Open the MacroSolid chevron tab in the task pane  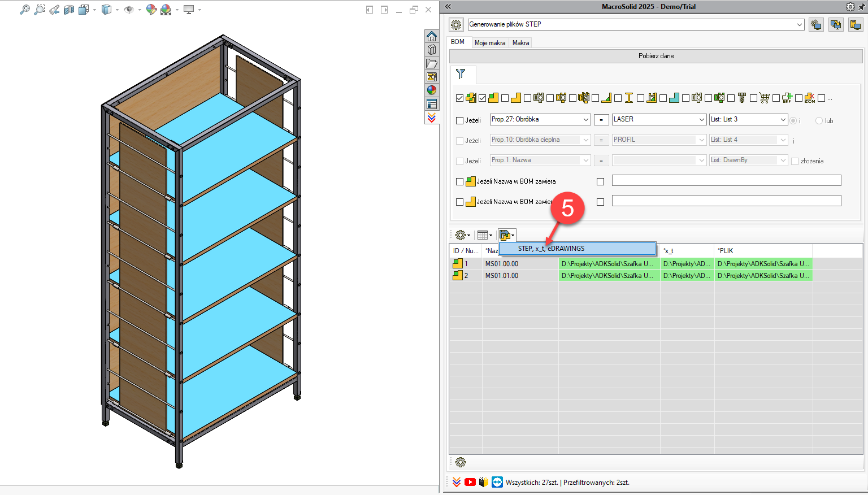pyautogui.click(x=432, y=118)
